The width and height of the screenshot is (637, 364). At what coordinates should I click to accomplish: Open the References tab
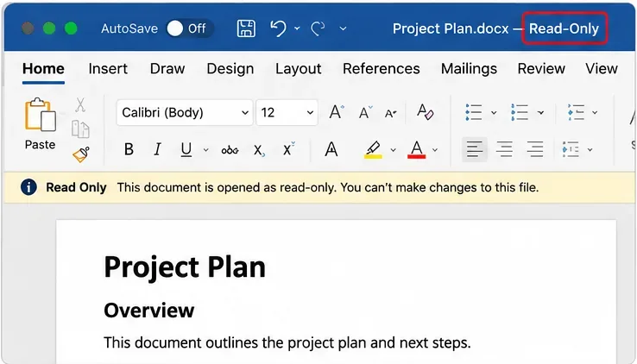point(381,69)
